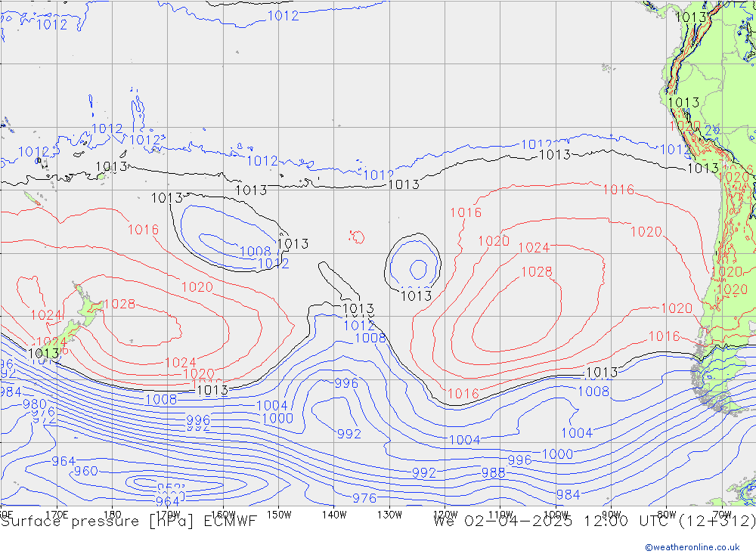
Task: Click the red 1028 label beside New Zealand
Action: pyautogui.click(x=119, y=304)
